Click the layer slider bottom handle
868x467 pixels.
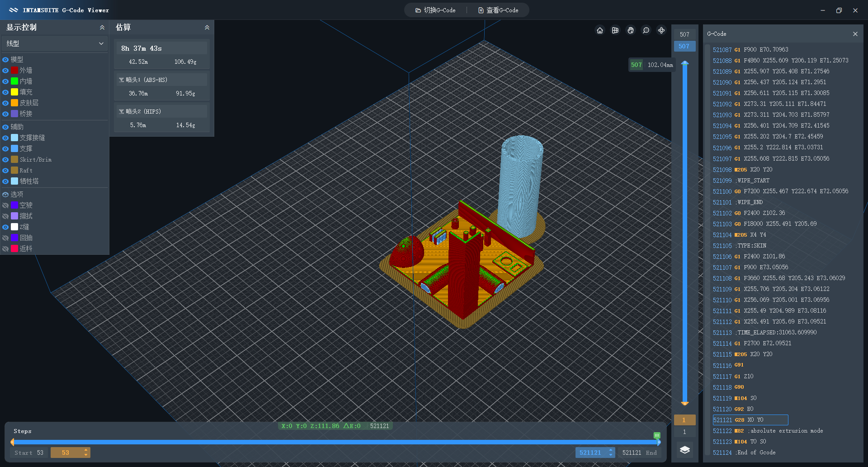click(x=685, y=403)
